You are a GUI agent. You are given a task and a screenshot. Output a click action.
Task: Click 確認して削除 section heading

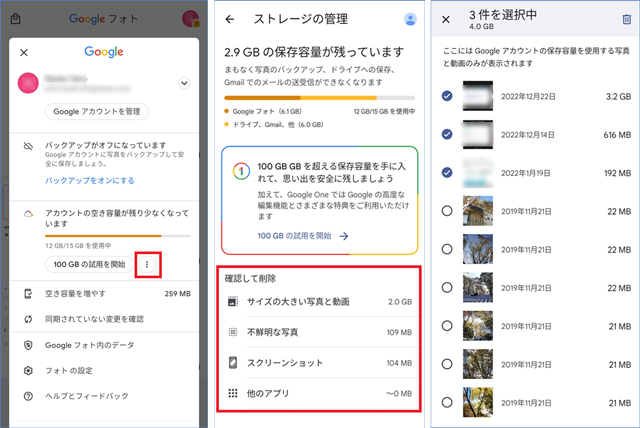[250, 279]
